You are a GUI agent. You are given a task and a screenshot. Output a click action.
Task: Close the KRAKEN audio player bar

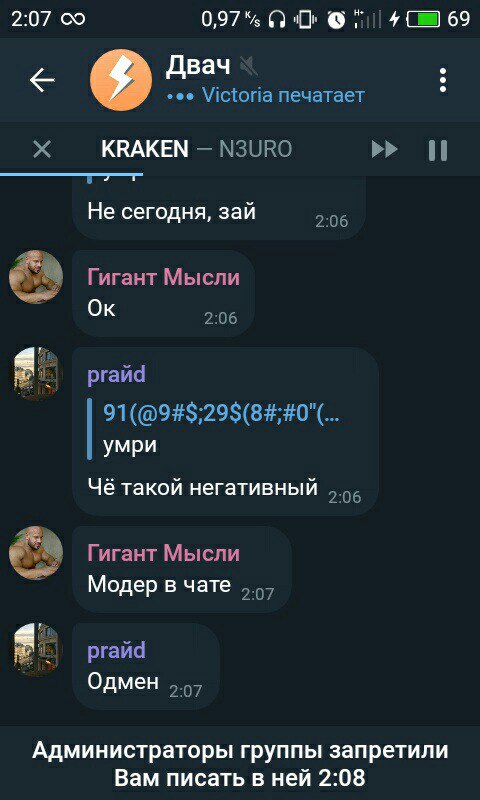[41, 149]
